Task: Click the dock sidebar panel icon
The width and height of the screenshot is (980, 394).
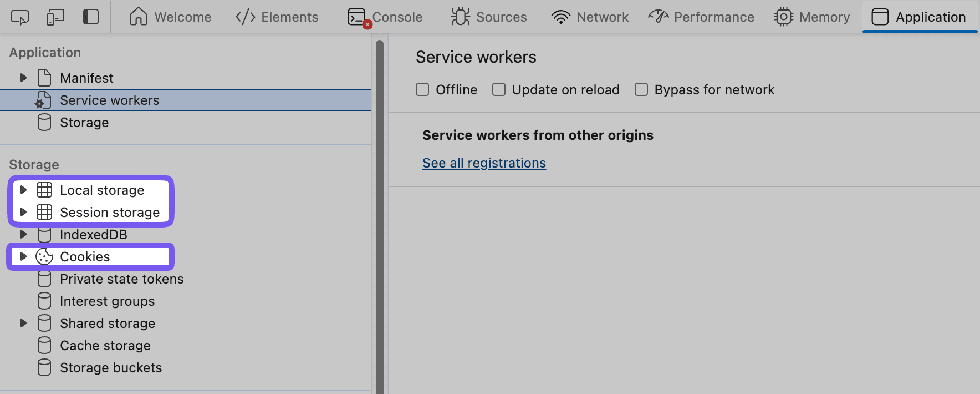Action: coord(91,17)
